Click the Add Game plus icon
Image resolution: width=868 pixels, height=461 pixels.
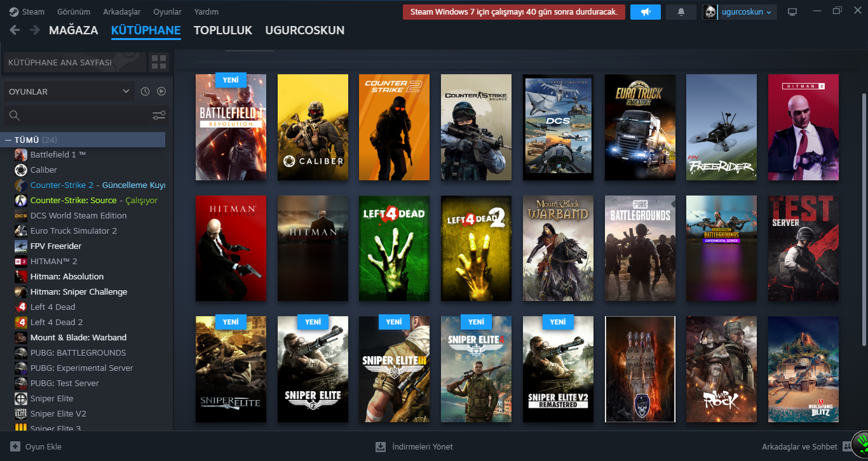15,446
